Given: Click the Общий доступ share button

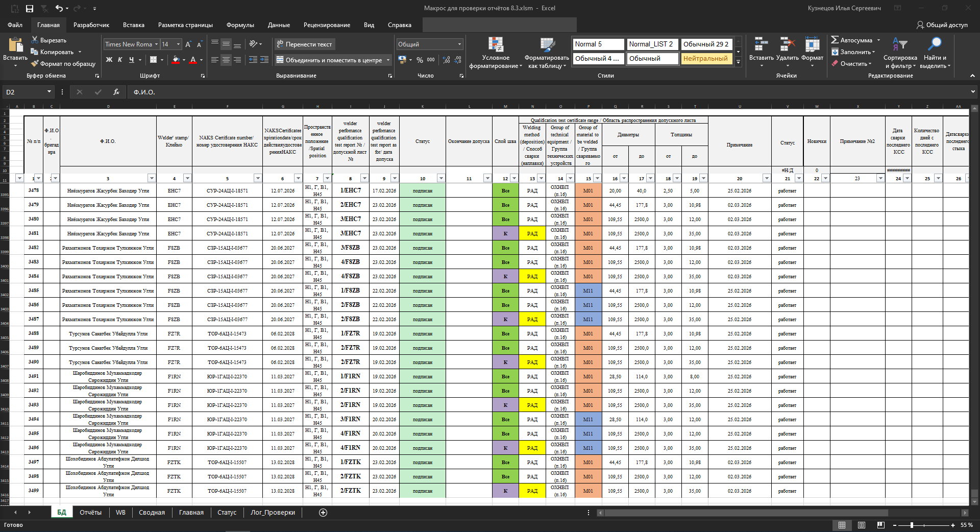Looking at the screenshot, I should (942, 25).
